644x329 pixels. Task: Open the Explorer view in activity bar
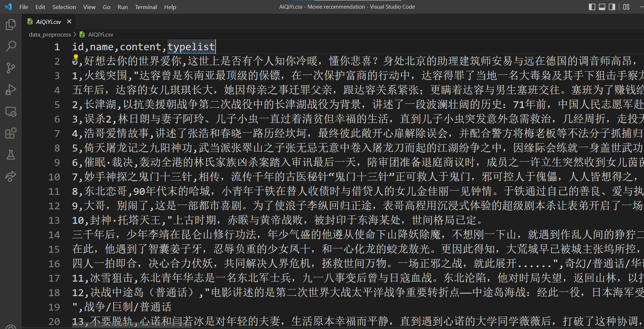click(11, 25)
